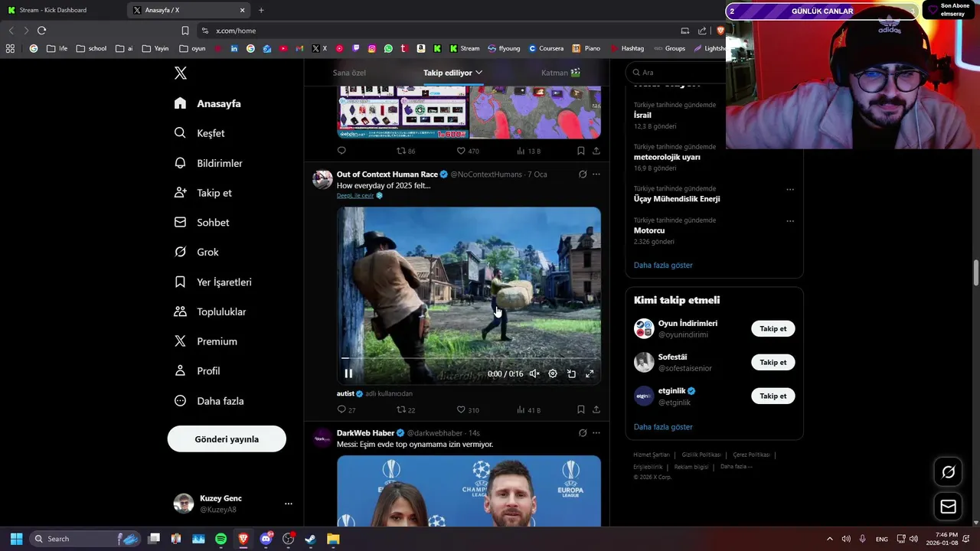Bookmark the Out of Context Human Race post
The width and height of the screenshot is (980, 551).
coord(580,409)
